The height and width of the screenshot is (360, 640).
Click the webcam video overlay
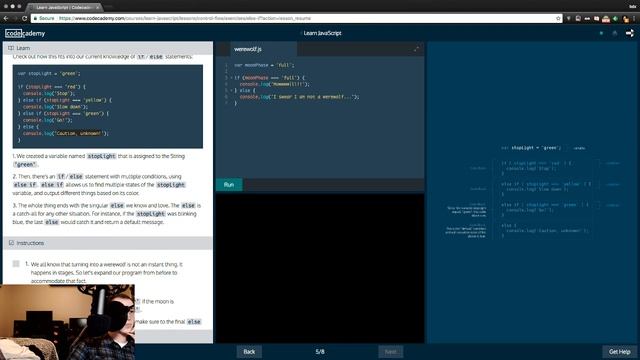[x=67, y=322]
